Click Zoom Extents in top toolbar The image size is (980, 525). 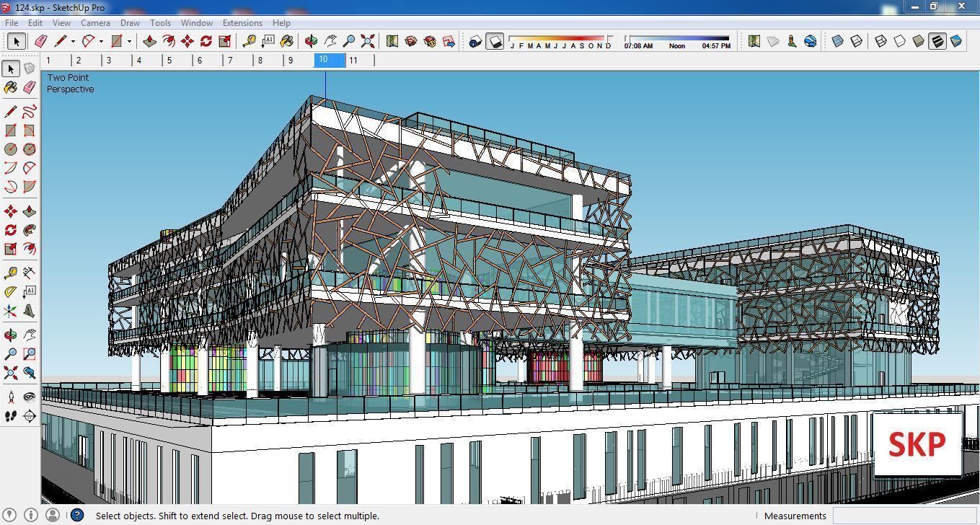point(368,41)
